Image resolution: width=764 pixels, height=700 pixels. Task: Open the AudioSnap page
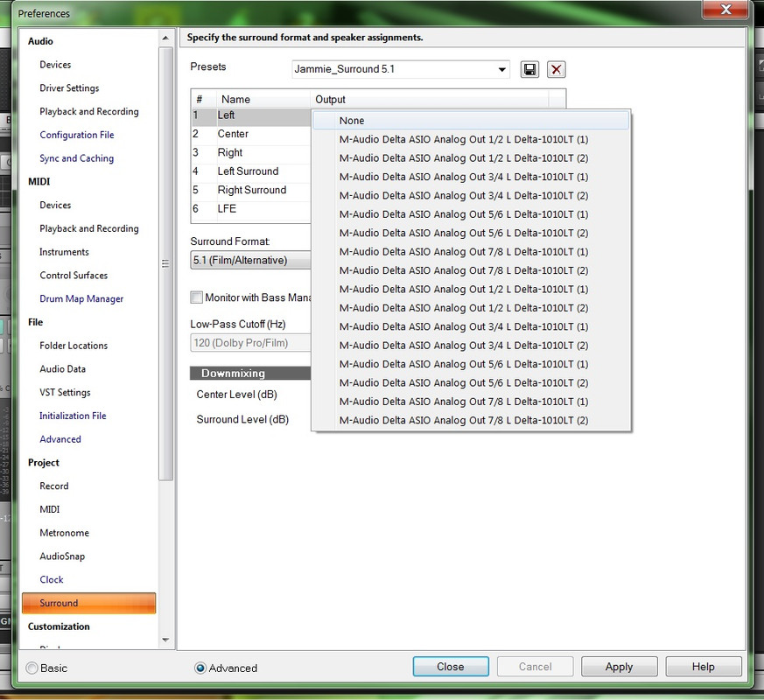(x=62, y=556)
